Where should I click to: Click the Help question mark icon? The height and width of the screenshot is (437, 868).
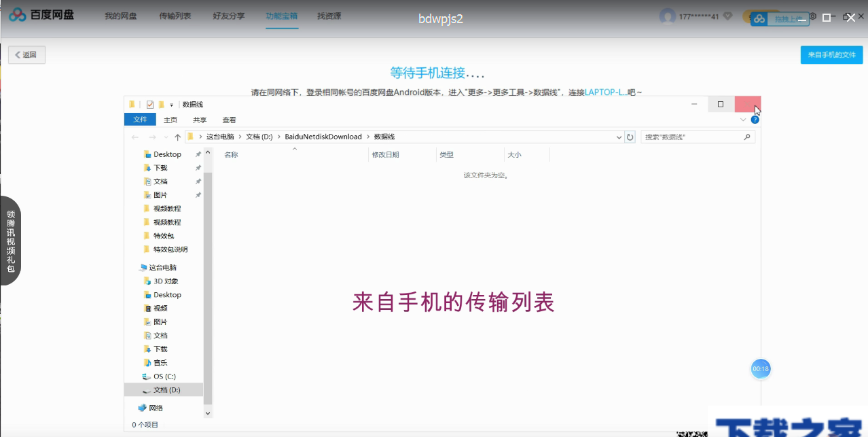tap(754, 120)
